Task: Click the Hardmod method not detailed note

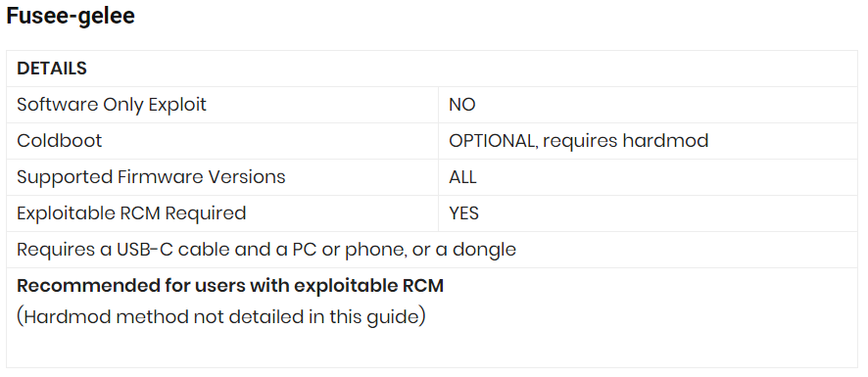Action: (220, 317)
